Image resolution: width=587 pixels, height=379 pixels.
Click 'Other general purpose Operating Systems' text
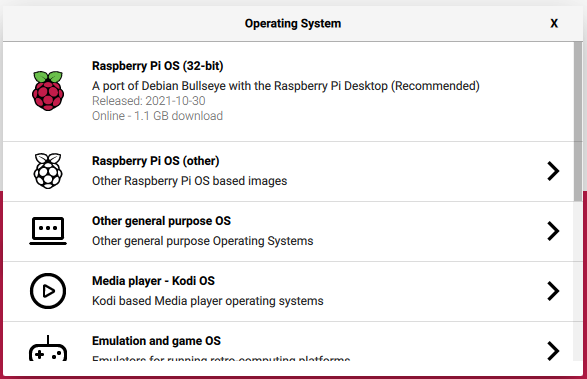(203, 241)
